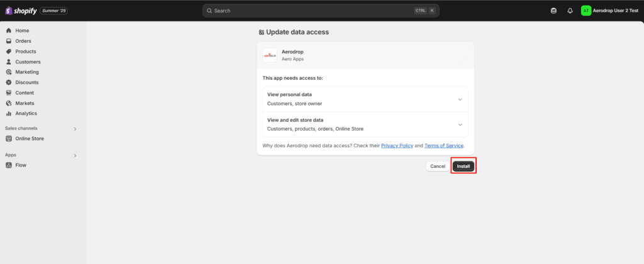
Task: Expand the View and edit store data section
Action: tap(460, 124)
